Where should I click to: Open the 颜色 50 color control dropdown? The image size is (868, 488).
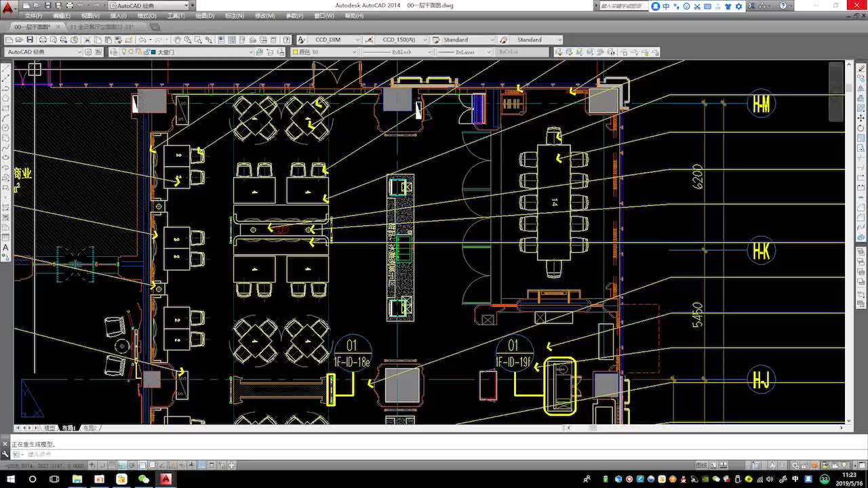[323, 52]
